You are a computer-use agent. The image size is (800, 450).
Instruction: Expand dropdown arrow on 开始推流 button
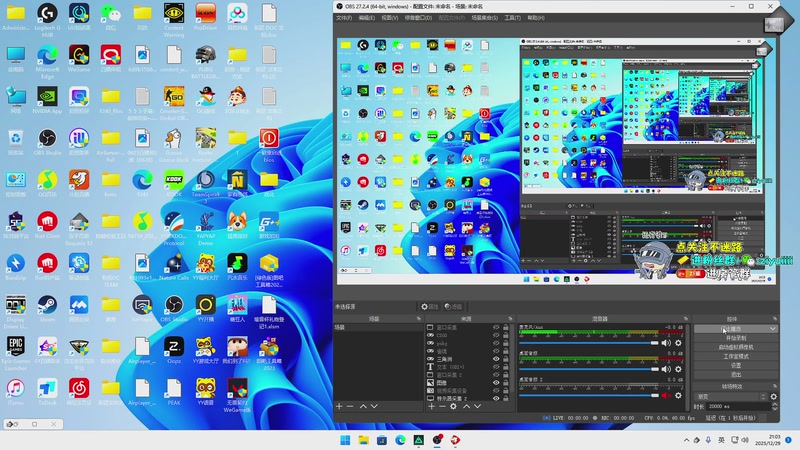point(772,329)
